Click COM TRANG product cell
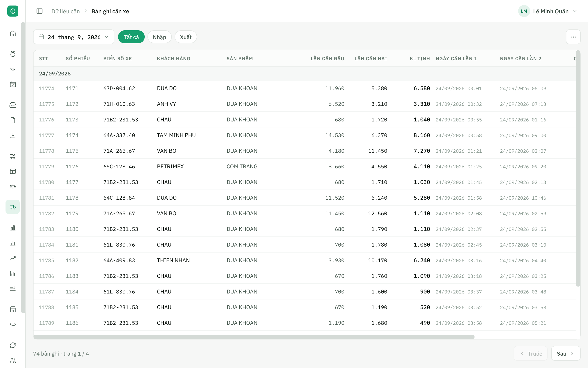 [x=242, y=167]
